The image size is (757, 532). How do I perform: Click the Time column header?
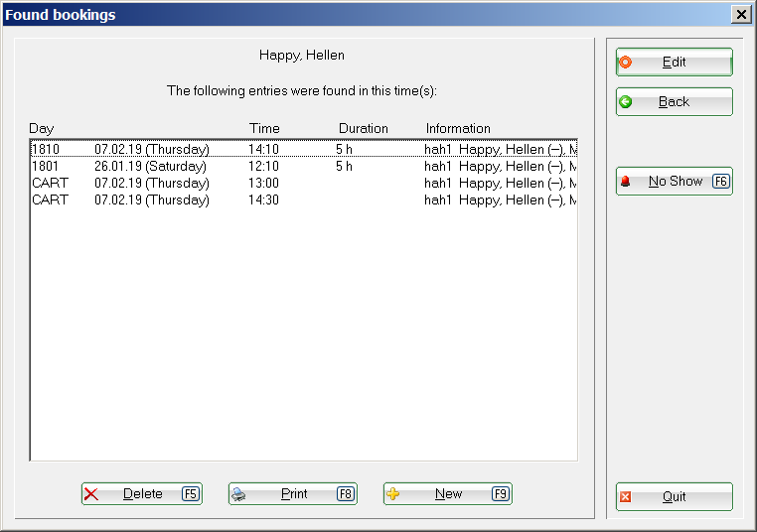[x=264, y=128]
